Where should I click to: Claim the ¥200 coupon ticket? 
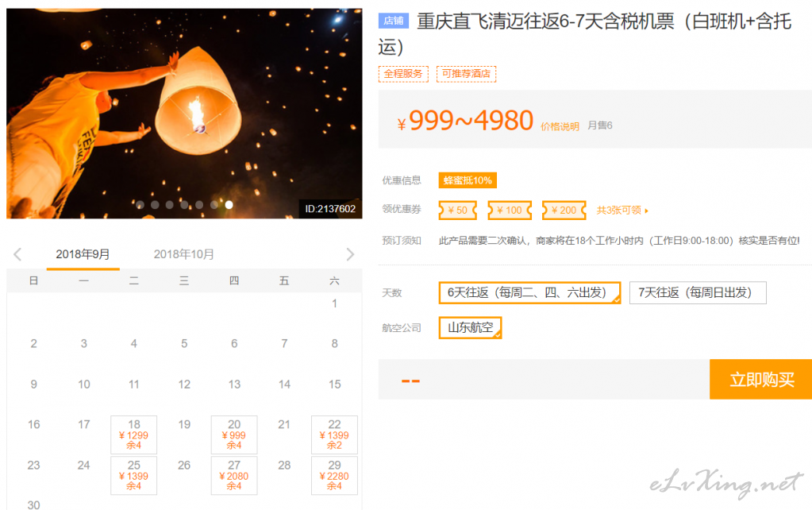tap(564, 211)
